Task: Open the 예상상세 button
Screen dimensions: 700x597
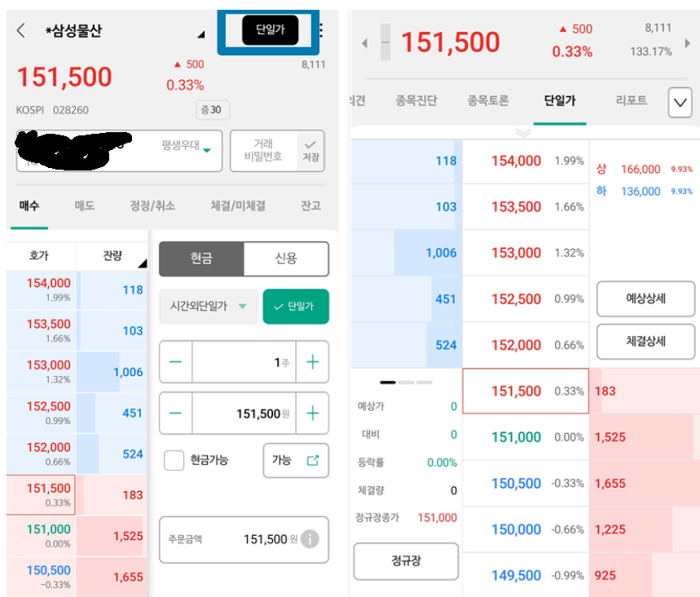Action: coord(645,298)
